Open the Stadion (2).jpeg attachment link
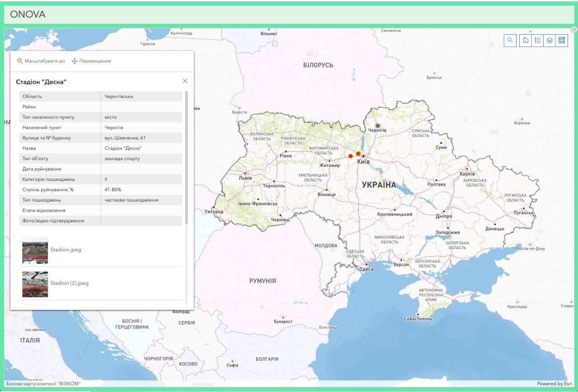 coord(70,283)
